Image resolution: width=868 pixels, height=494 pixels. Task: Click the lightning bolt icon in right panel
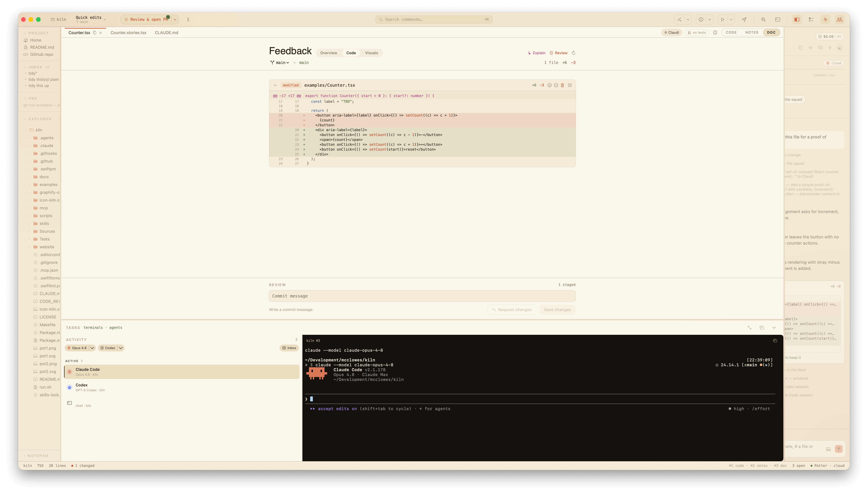tap(830, 48)
